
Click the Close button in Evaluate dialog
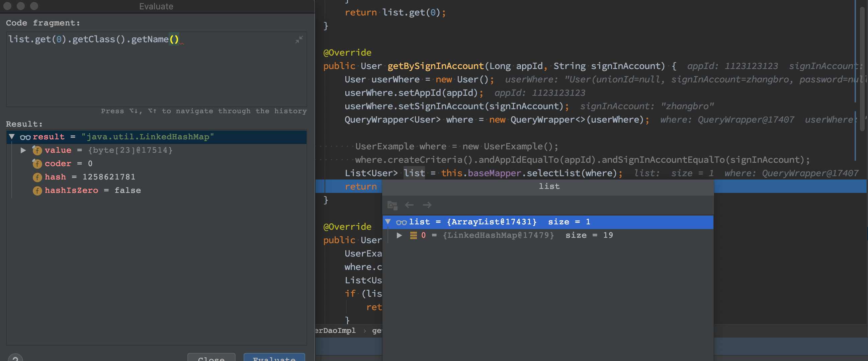[211, 358]
